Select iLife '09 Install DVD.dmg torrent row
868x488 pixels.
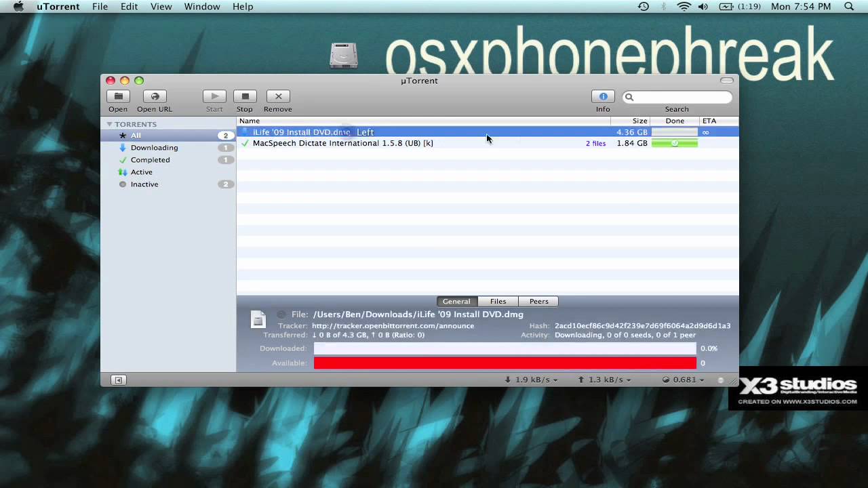[488, 132]
